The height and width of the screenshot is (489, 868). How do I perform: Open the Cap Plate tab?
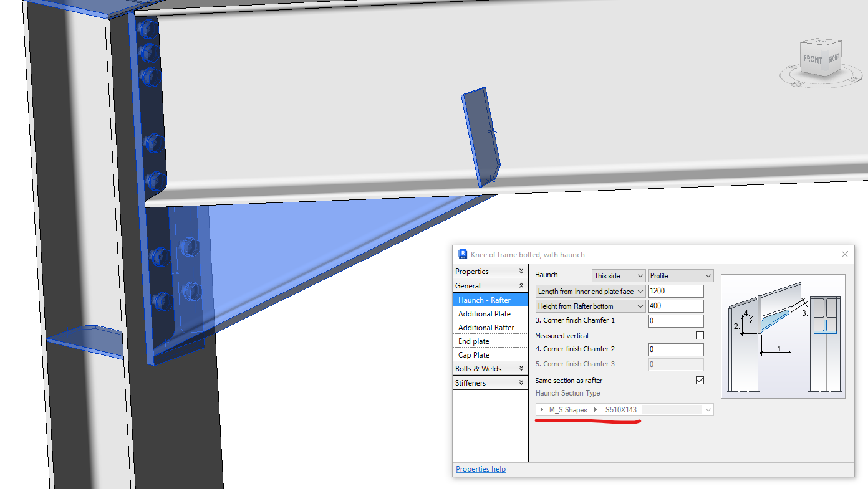tap(491, 355)
